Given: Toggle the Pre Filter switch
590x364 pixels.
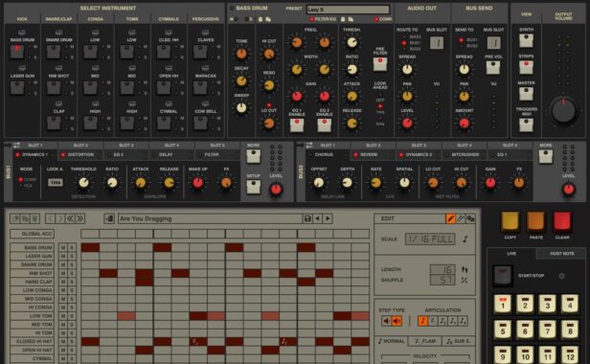Looking at the screenshot, I should pos(380,64).
